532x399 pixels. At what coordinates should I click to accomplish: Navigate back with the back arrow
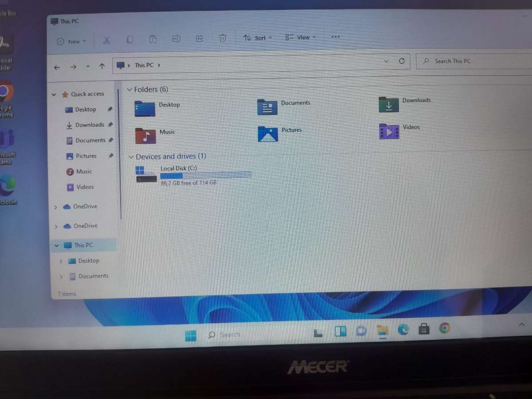56,66
